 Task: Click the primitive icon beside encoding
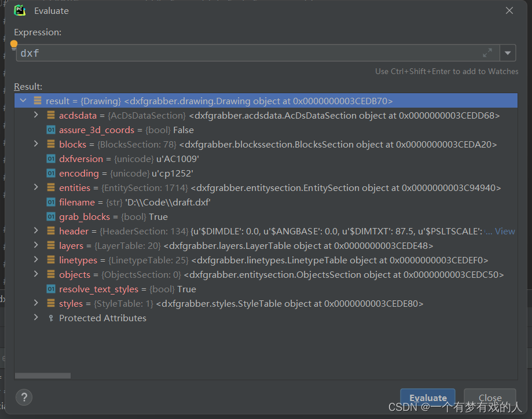pyautogui.click(x=51, y=173)
